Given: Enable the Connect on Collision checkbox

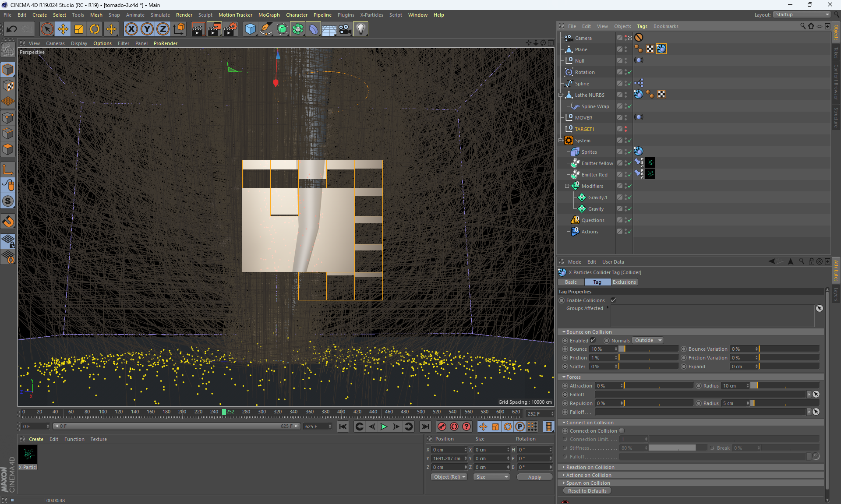Looking at the screenshot, I should pyautogui.click(x=622, y=431).
